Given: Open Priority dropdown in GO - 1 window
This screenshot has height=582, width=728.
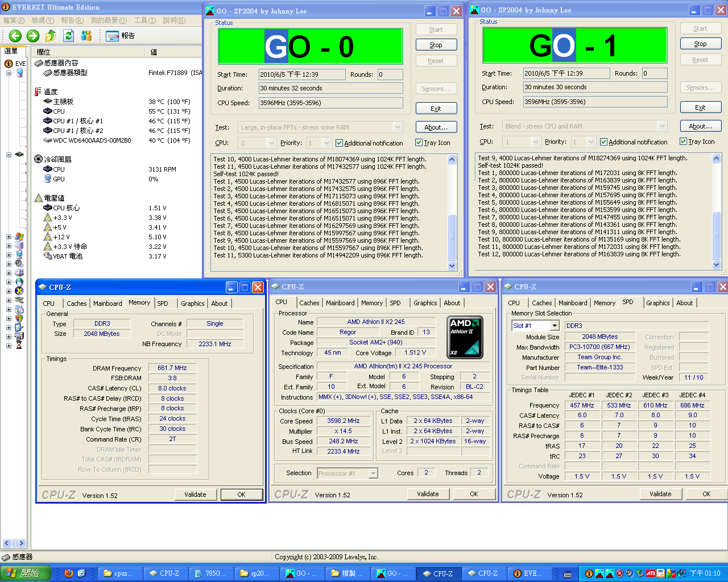Looking at the screenshot, I should pyautogui.click(x=591, y=142).
